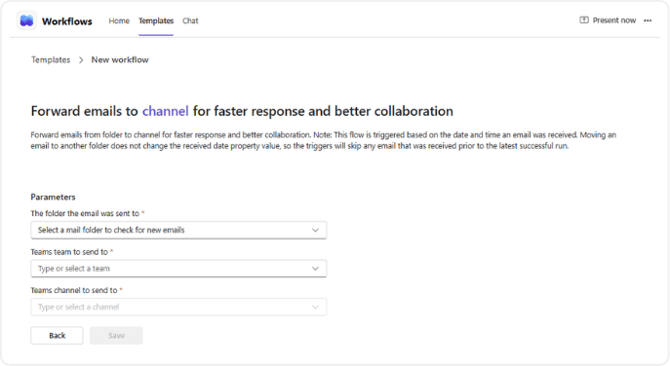
Task: Click the Present now button
Action: coord(608,20)
